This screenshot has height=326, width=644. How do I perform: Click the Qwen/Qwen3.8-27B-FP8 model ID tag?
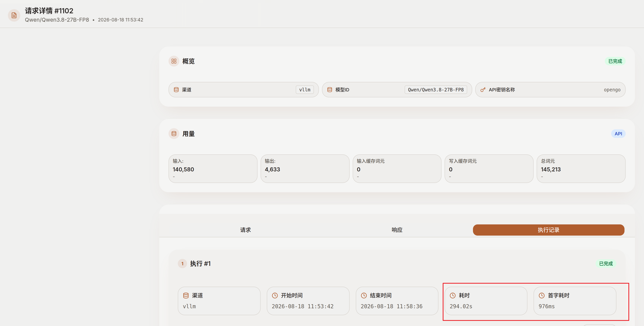pyautogui.click(x=436, y=90)
